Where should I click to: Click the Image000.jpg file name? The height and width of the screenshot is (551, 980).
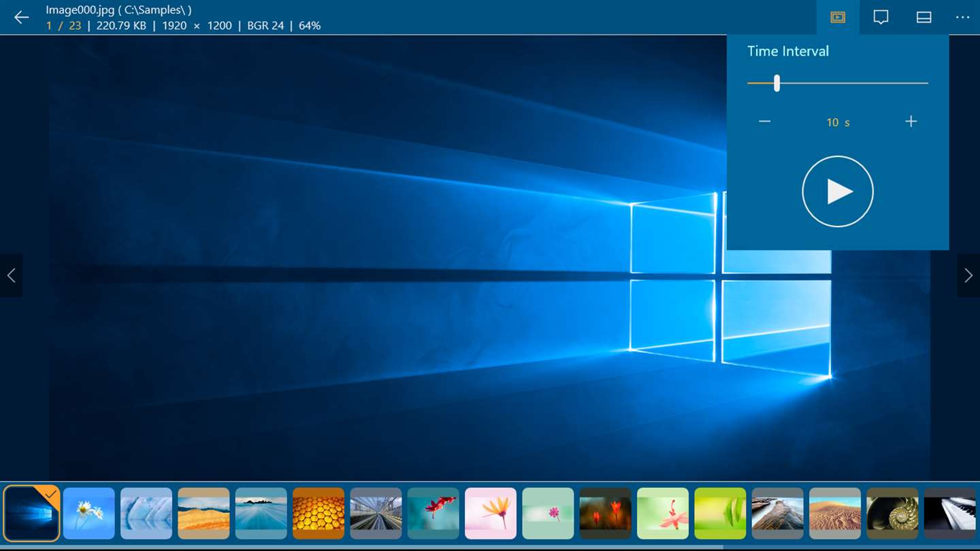[80, 10]
